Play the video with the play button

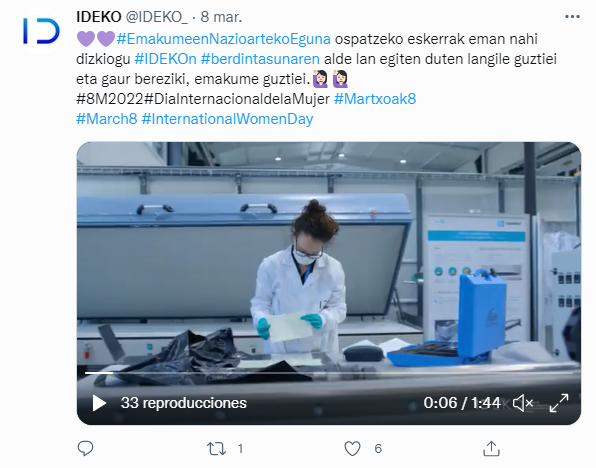99,403
